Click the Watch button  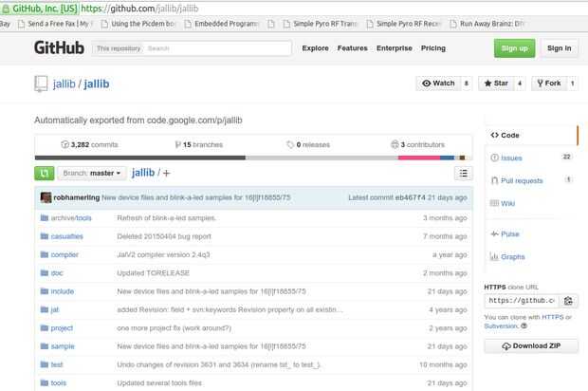[438, 84]
